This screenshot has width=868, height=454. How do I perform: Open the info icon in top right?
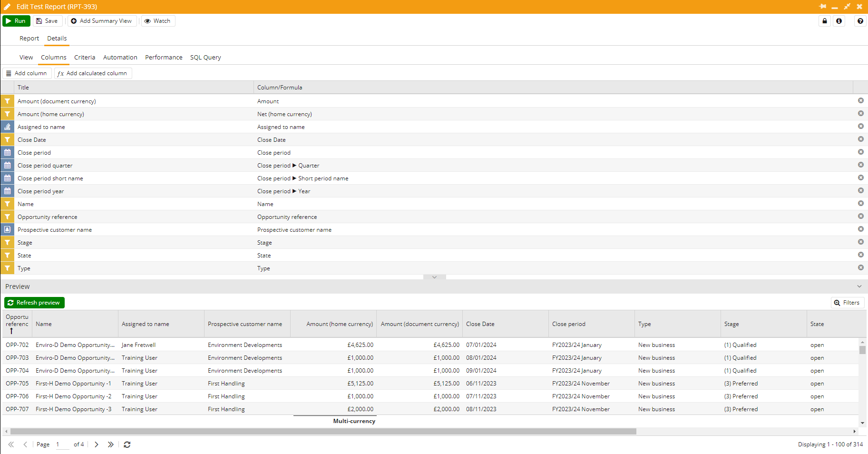pos(839,21)
